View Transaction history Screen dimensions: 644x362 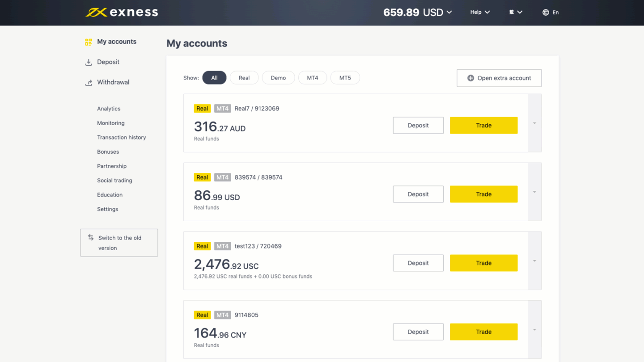click(x=122, y=137)
